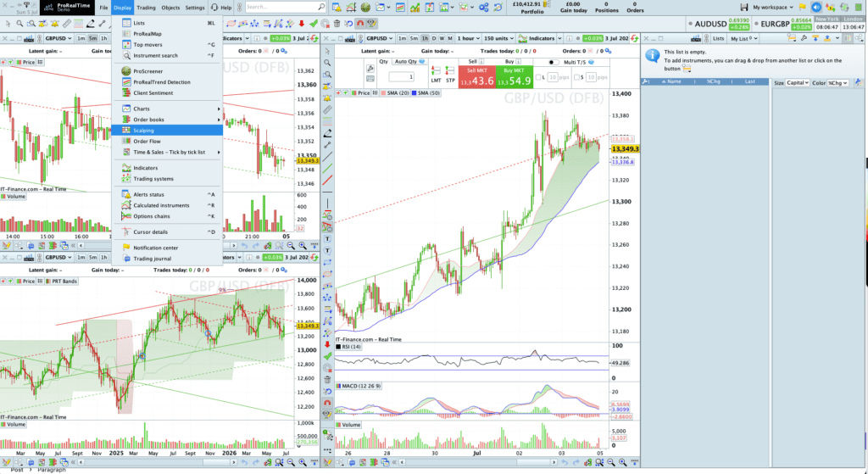Click the save workspace floppy icon
This screenshot has height=474, width=868.
click(x=744, y=7)
